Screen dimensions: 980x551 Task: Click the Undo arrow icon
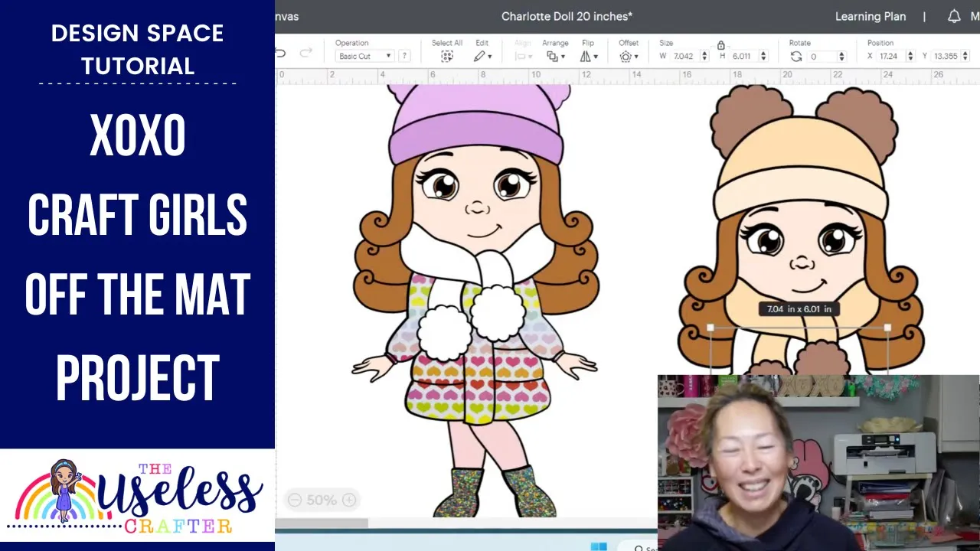pyautogui.click(x=281, y=54)
